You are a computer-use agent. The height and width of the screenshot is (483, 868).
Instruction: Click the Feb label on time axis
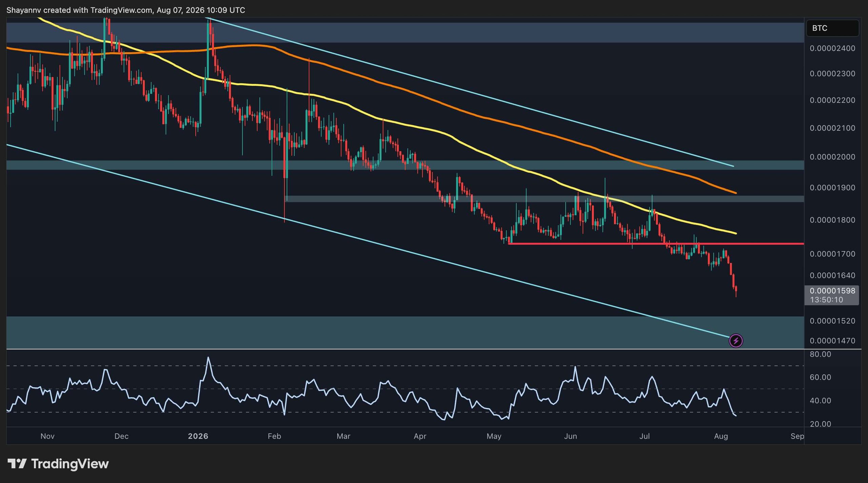274,436
